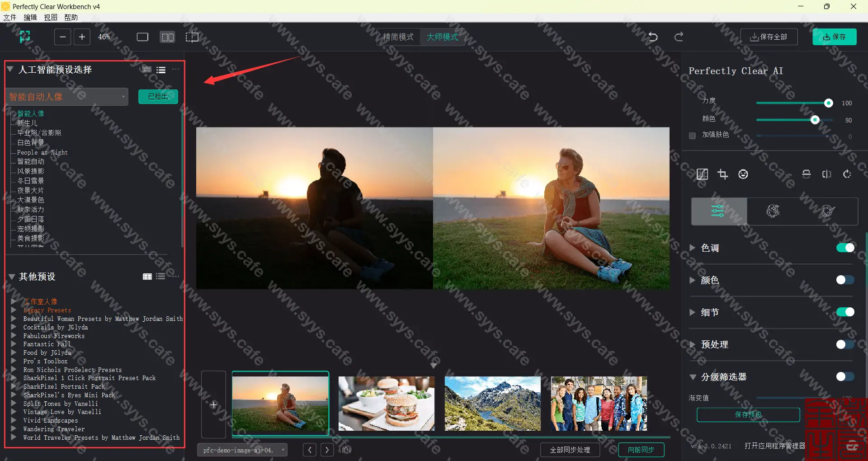
Task: Select the crop tool icon
Action: coord(722,174)
